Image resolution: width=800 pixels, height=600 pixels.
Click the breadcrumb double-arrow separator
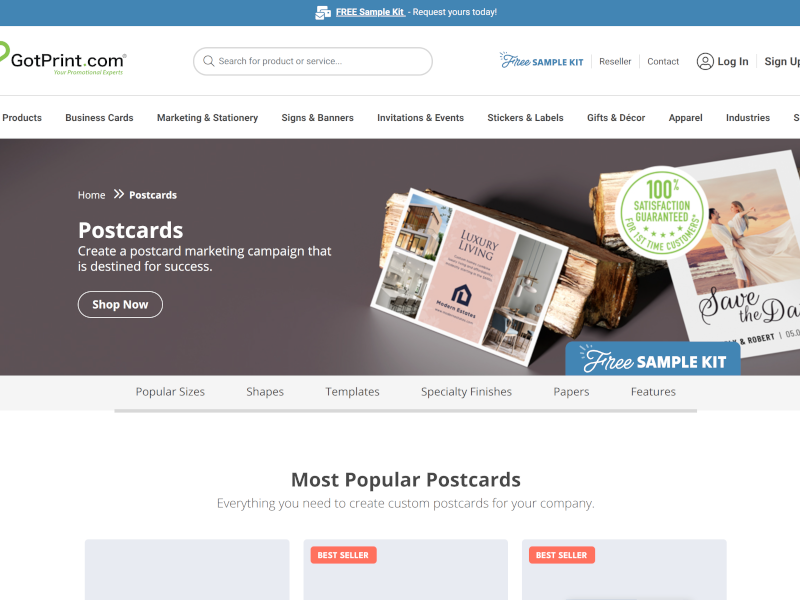pyautogui.click(x=118, y=194)
